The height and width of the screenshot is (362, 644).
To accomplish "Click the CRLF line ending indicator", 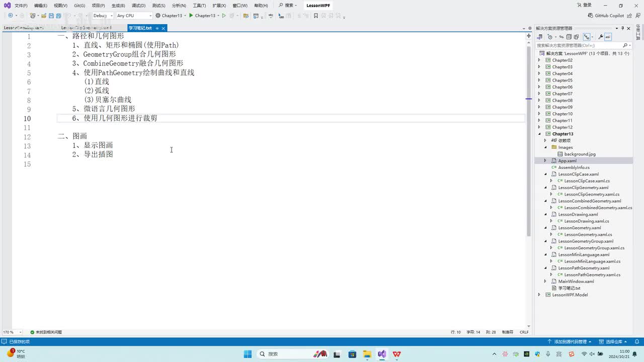I will (x=524, y=332).
